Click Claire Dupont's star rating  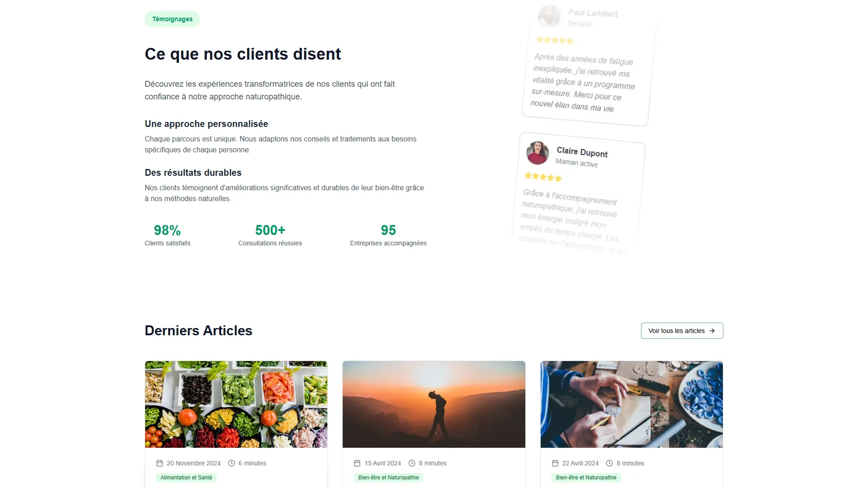pyautogui.click(x=543, y=177)
